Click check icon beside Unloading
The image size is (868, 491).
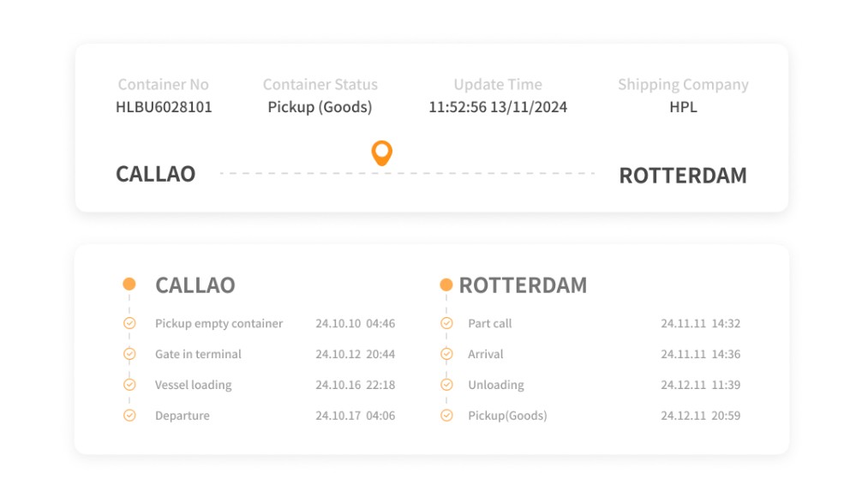tap(446, 385)
